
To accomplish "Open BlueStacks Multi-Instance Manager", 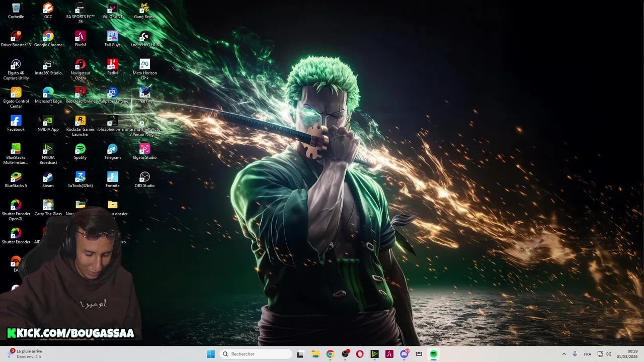I will point(16,154).
